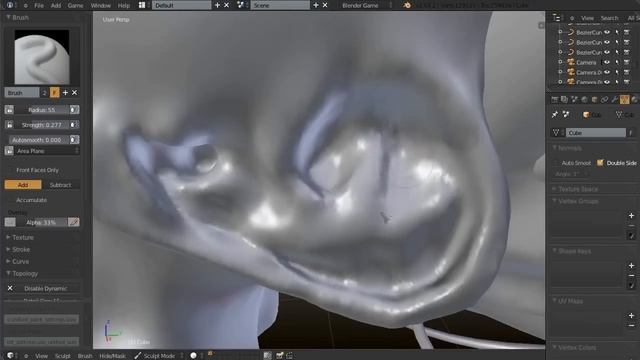Click the Info editor type icon
The height and width of the screenshot is (360, 640).
pyautogui.click(x=10, y=5)
